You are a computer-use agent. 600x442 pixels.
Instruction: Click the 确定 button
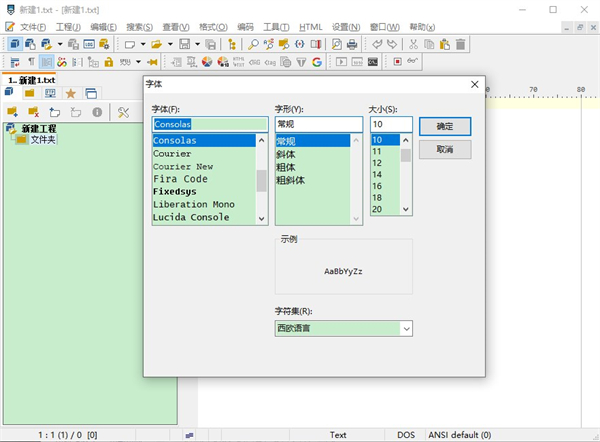click(445, 125)
